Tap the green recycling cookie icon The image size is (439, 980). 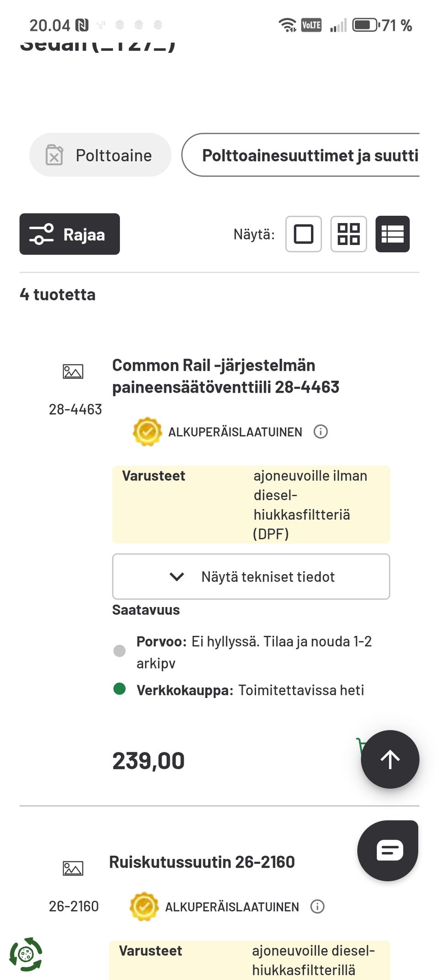click(x=26, y=954)
